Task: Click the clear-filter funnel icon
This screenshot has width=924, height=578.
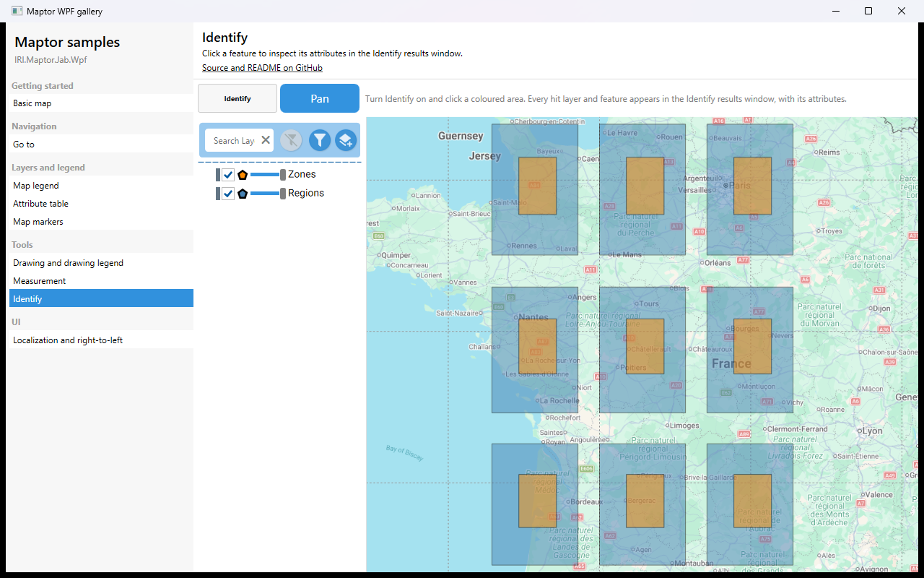Action: click(x=291, y=140)
